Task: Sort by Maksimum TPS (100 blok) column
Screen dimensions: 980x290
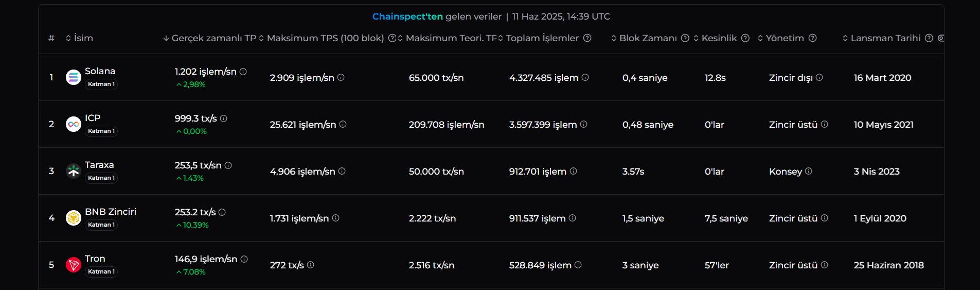Action: point(322,38)
